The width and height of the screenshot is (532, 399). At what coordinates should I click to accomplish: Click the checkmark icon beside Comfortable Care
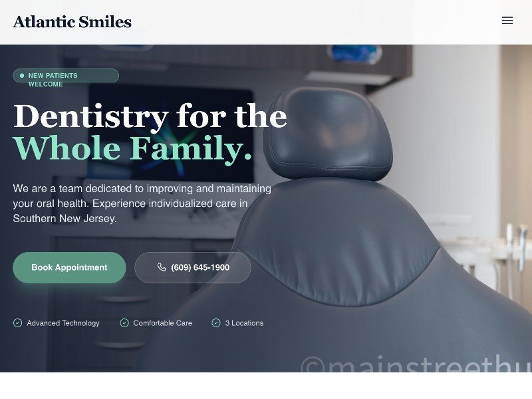pyautogui.click(x=124, y=323)
